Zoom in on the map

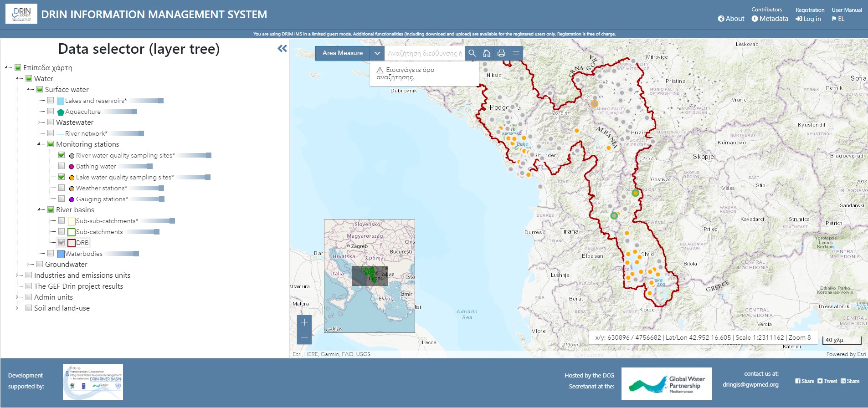pyautogui.click(x=304, y=322)
